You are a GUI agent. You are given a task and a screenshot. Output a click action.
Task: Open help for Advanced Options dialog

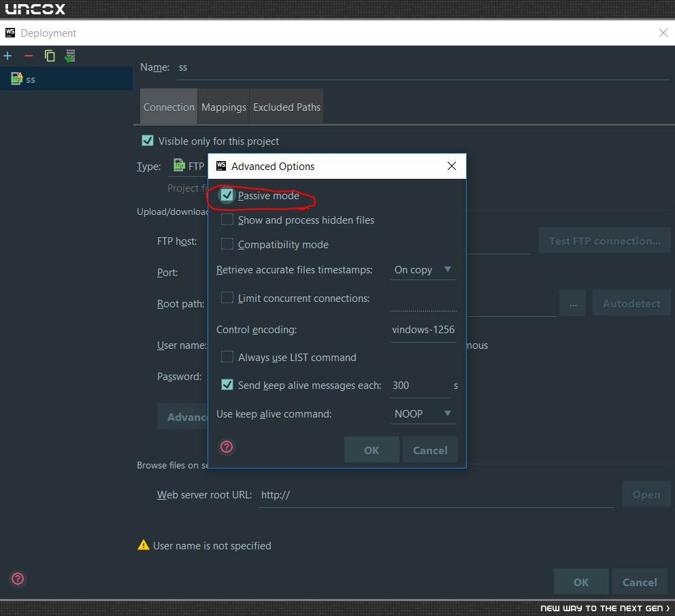[x=227, y=447]
